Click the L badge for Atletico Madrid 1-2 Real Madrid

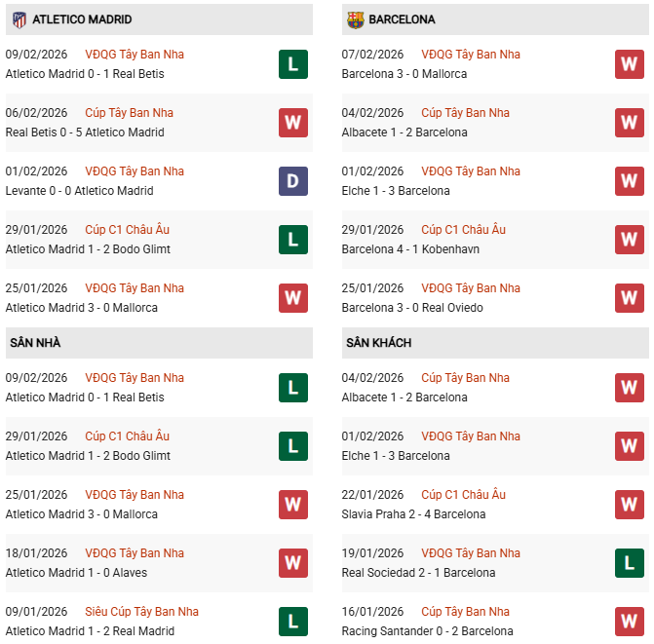(x=292, y=622)
